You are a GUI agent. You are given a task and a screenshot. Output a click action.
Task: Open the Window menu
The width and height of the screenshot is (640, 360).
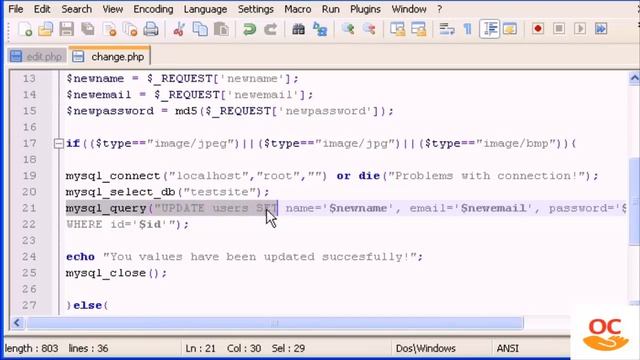(x=409, y=9)
